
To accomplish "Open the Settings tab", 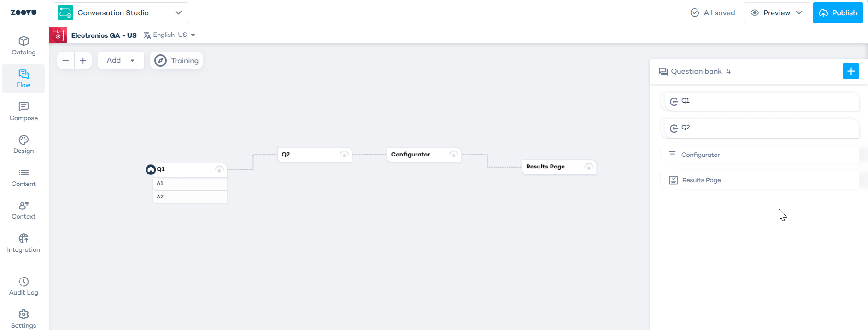I will click(23, 319).
